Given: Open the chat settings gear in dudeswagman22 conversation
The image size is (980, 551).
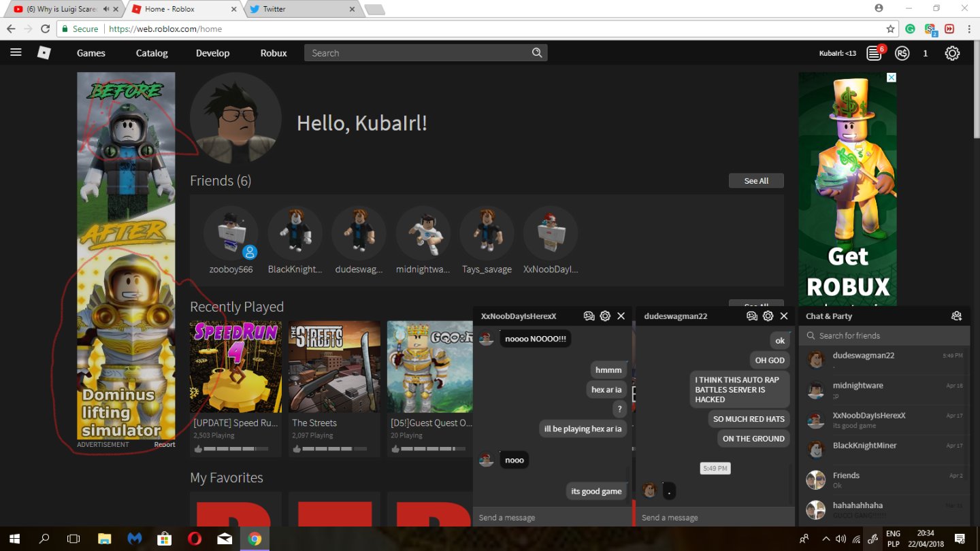Looking at the screenshot, I should (768, 316).
